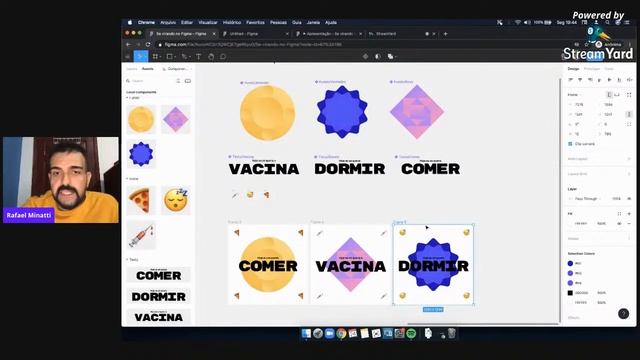Toggle list view in Assets panel
Image resolution: width=640 pixels, height=360 pixels.
point(178,81)
